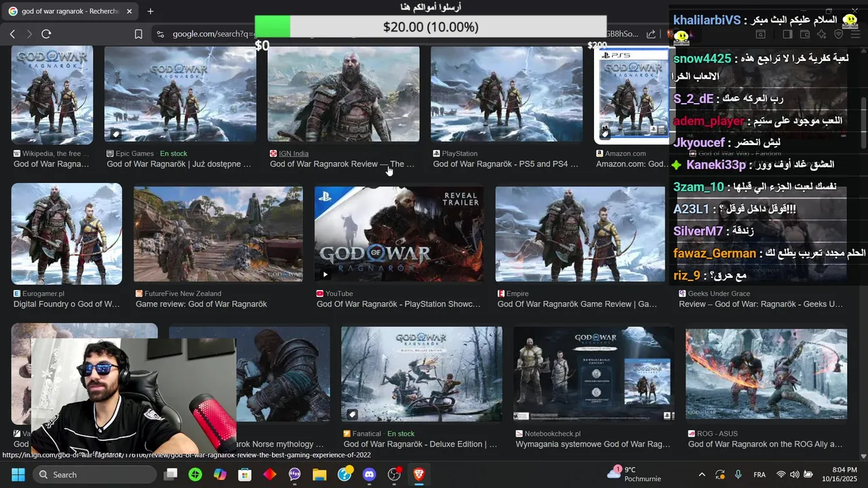868x488 pixels.
Task: Open the Wi-Fi network tray icon
Action: pyautogui.click(x=781, y=474)
